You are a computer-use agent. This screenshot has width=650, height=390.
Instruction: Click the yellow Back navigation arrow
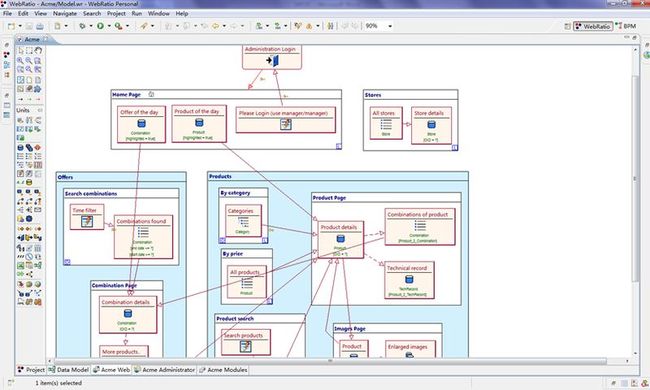click(216, 26)
